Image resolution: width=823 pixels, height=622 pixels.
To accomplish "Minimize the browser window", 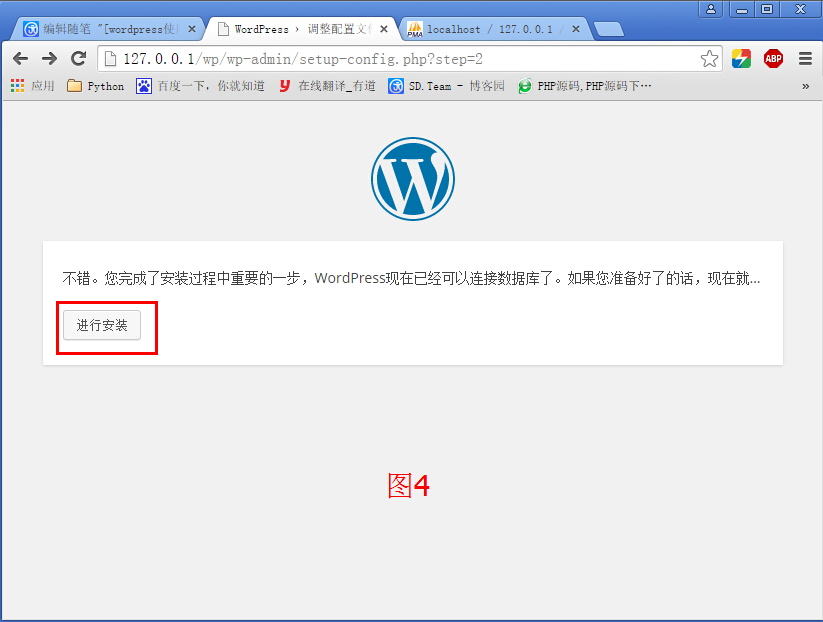I will click(x=742, y=9).
